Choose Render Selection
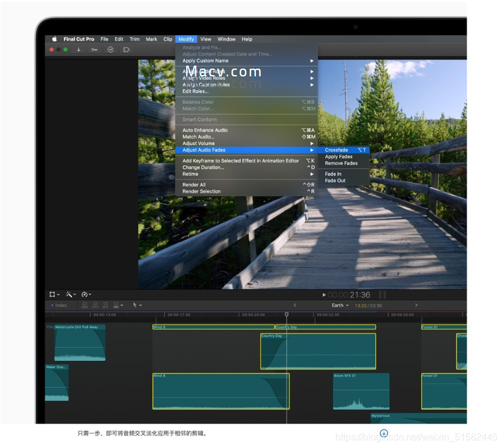 pyautogui.click(x=246, y=191)
